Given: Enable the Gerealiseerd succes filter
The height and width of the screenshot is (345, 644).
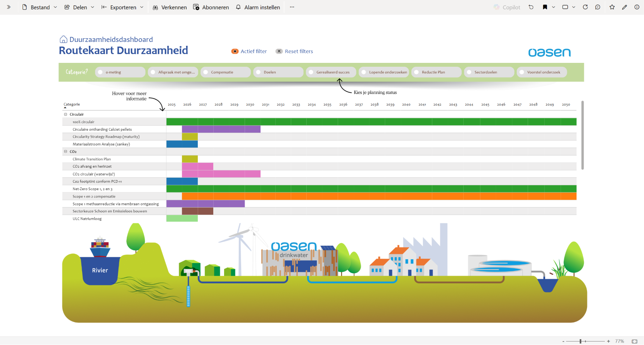Looking at the screenshot, I should coord(331,72).
